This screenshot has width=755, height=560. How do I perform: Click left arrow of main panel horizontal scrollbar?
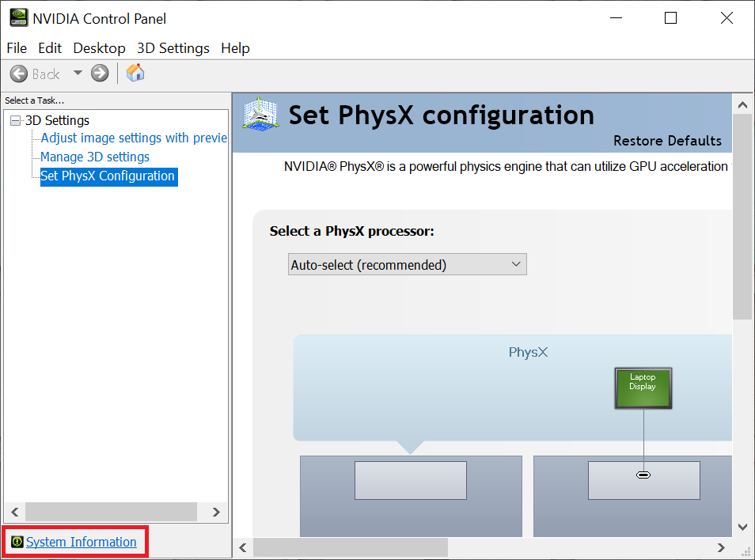243,547
